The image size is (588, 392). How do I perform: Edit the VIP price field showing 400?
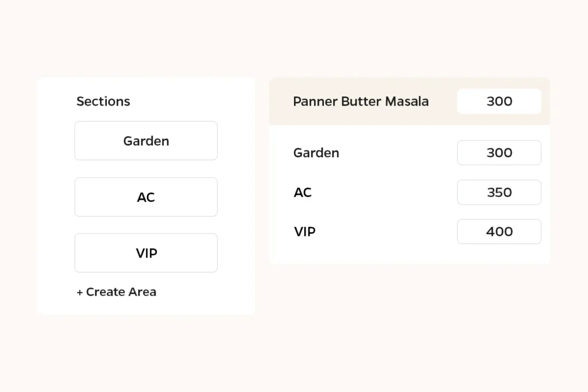499,232
